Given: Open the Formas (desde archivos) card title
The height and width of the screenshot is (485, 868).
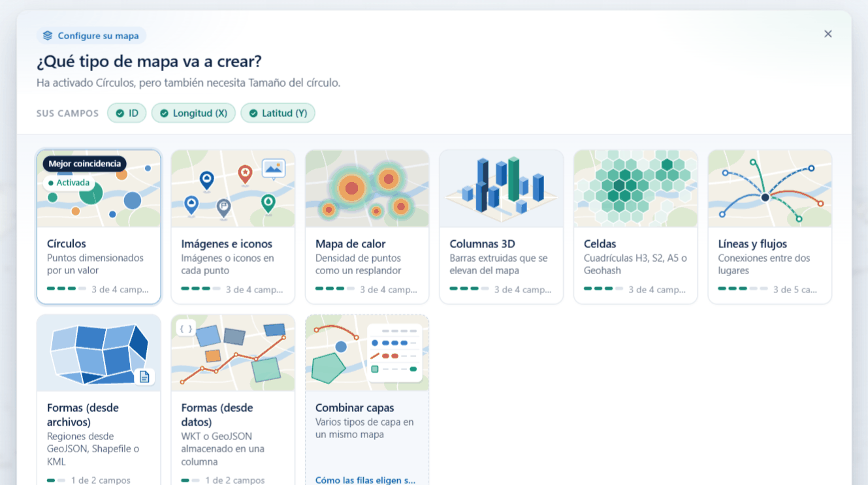Looking at the screenshot, I should point(83,415).
